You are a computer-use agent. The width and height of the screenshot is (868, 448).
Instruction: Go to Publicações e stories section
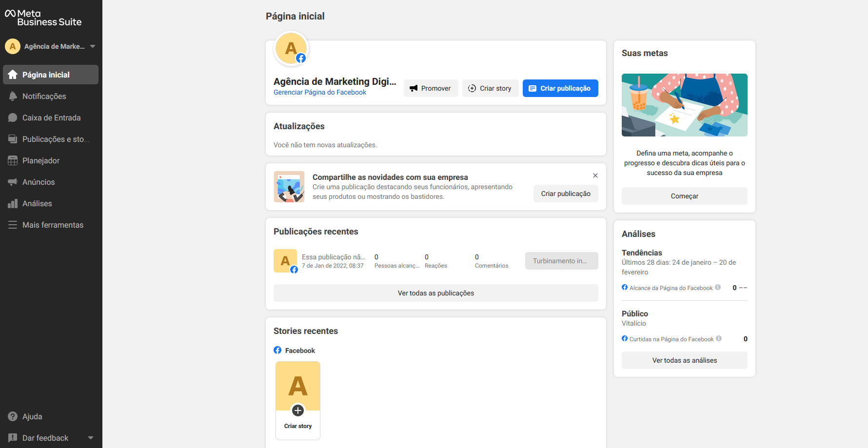(55, 139)
